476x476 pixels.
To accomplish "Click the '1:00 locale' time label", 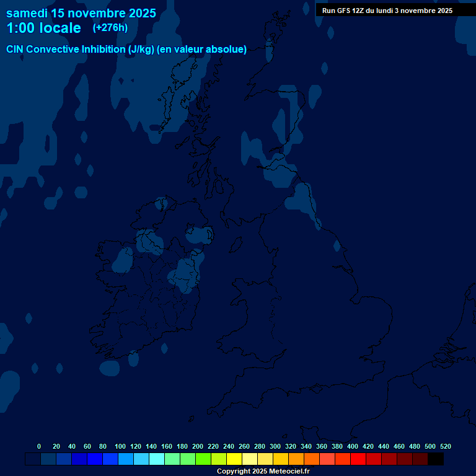I will coord(43,28).
